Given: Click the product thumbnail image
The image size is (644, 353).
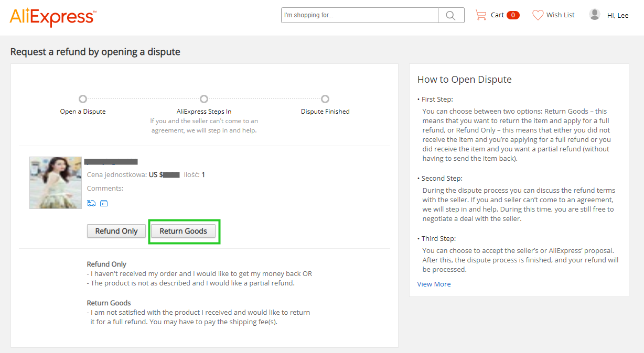Looking at the screenshot, I should [x=56, y=183].
